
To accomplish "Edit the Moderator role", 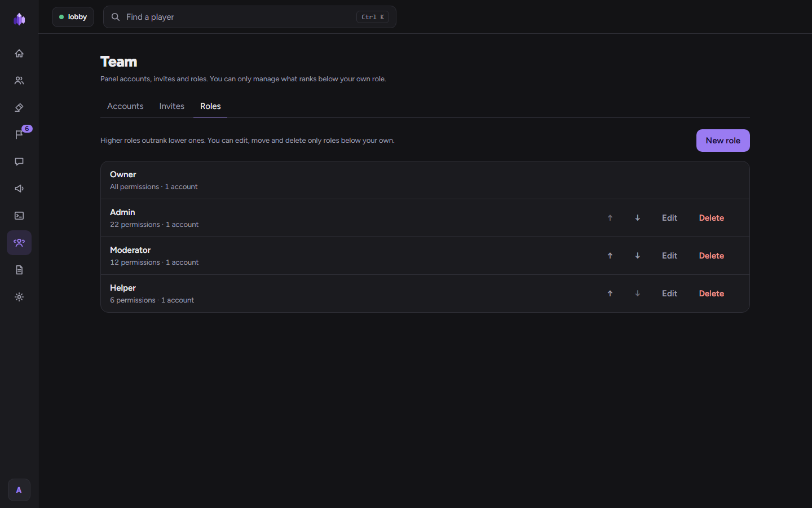I will pos(669,256).
